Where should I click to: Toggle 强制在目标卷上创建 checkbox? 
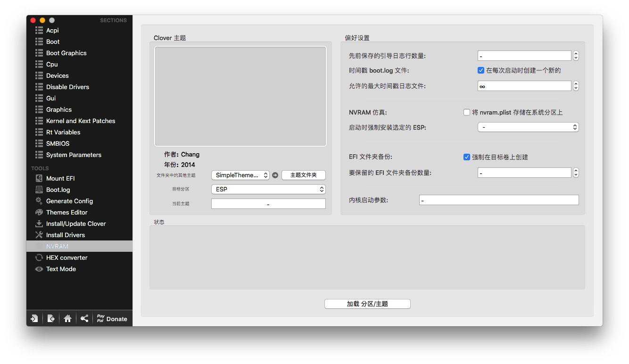(467, 157)
